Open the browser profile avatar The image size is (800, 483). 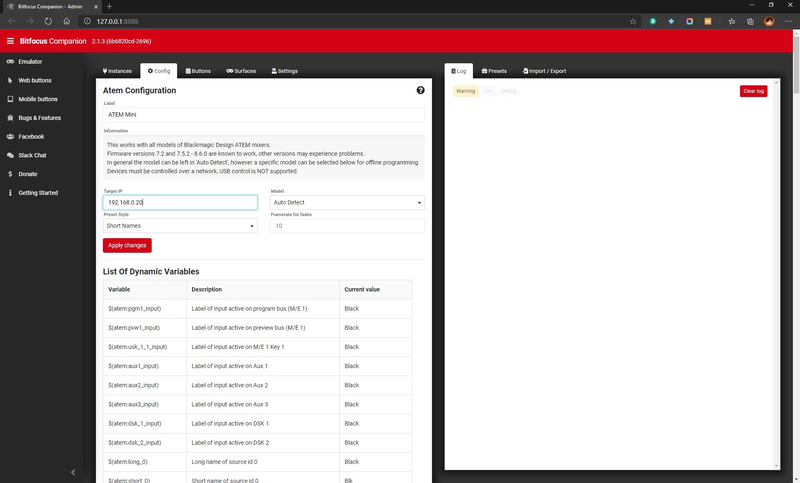pos(769,21)
